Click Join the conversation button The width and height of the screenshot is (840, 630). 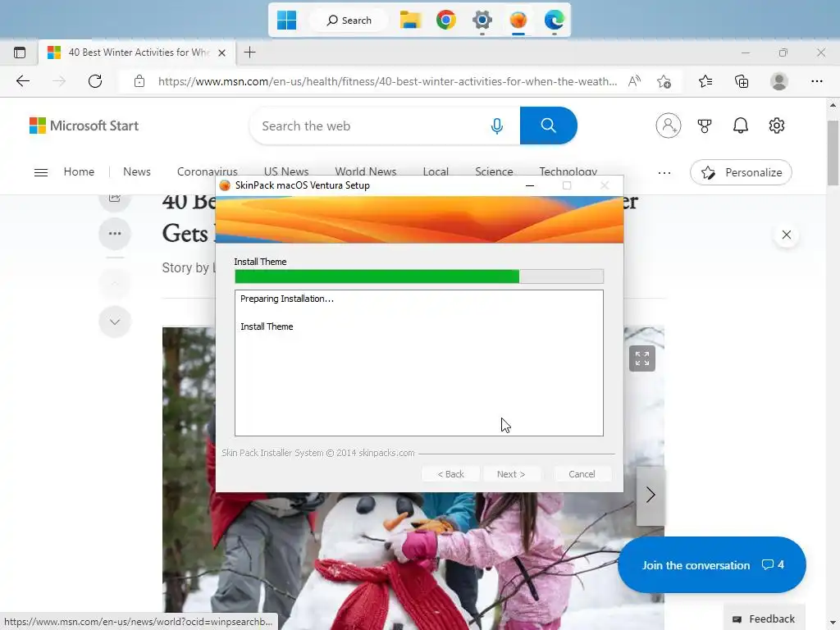[711, 564]
